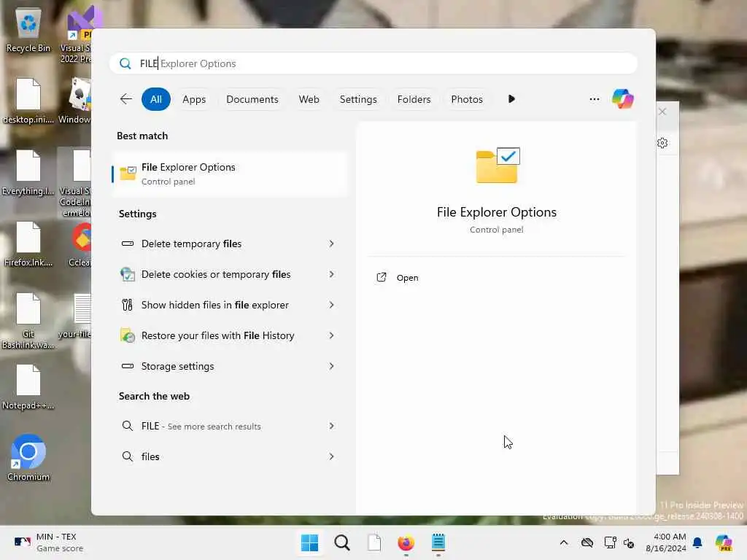The height and width of the screenshot is (560, 747).
Task: Show more filter tabs with the play arrow
Action: click(511, 99)
